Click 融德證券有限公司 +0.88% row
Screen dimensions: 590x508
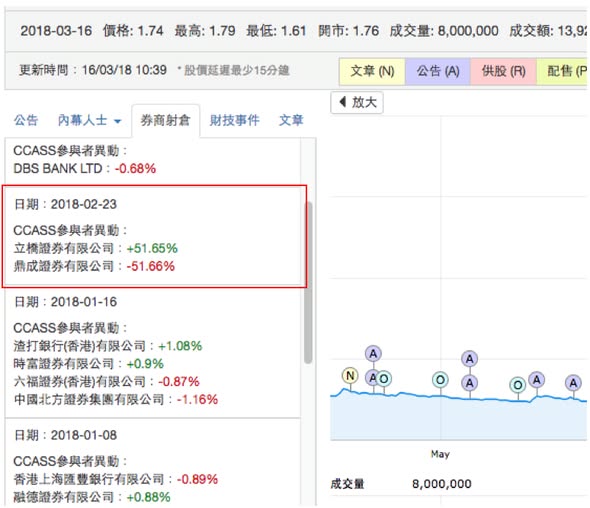pyautogui.click(x=92, y=497)
